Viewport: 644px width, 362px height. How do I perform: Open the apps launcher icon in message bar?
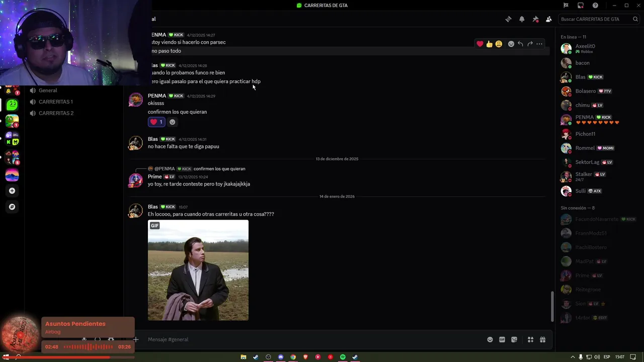coord(530,339)
